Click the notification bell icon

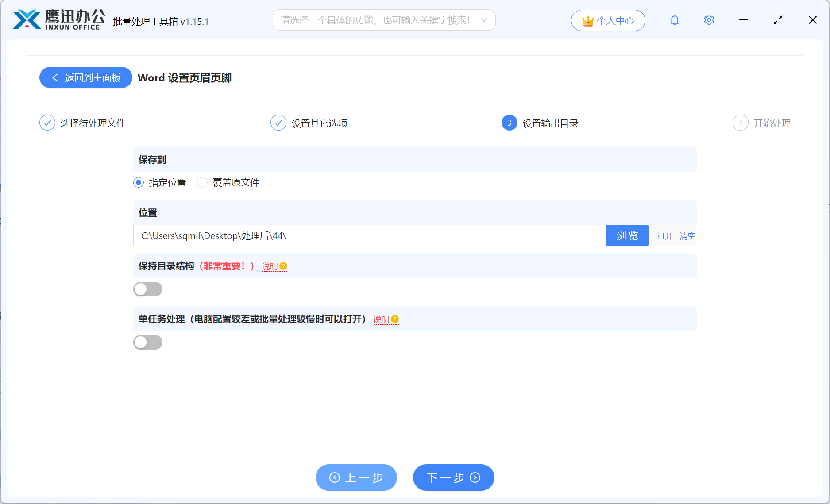coord(674,20)
